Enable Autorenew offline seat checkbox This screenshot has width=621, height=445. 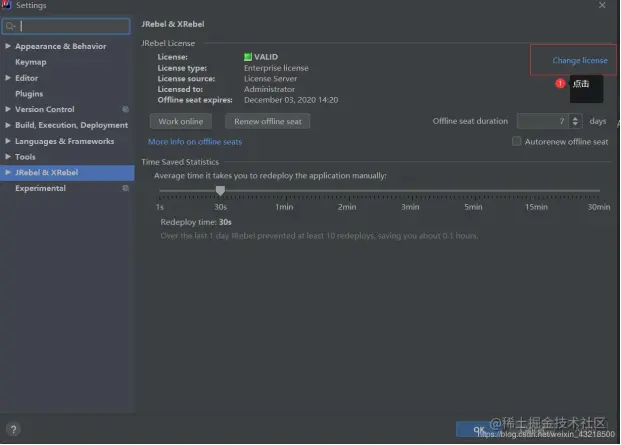coord(516,141)
